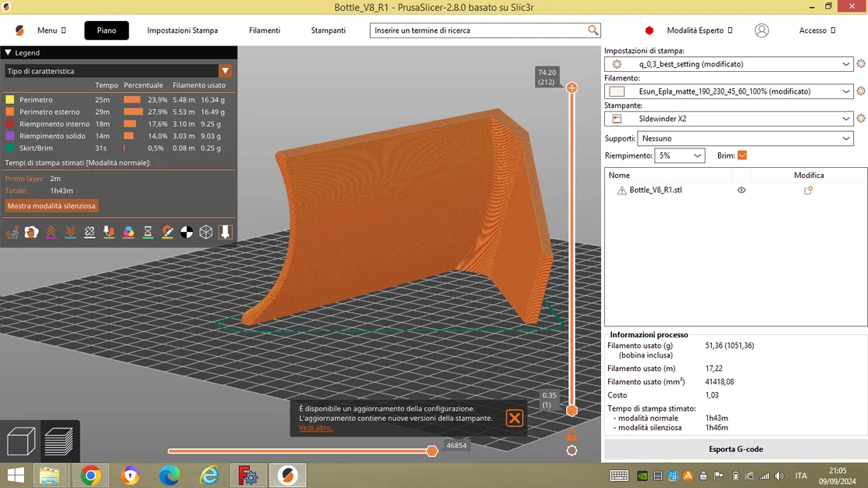868x488 pixels.
Task: Edit filament preset gear icon
Action: click(x=861, y=91)
